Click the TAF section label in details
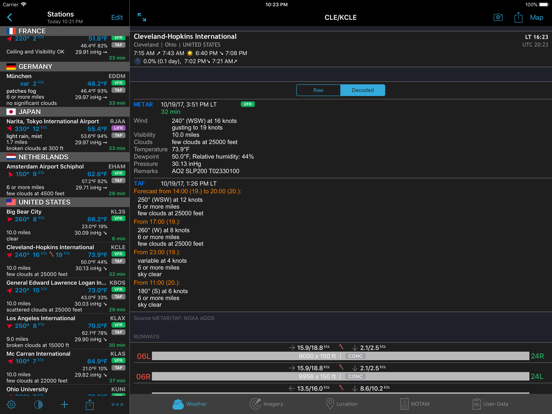Viewport: 552px width, 414px height. coord(139,183)
